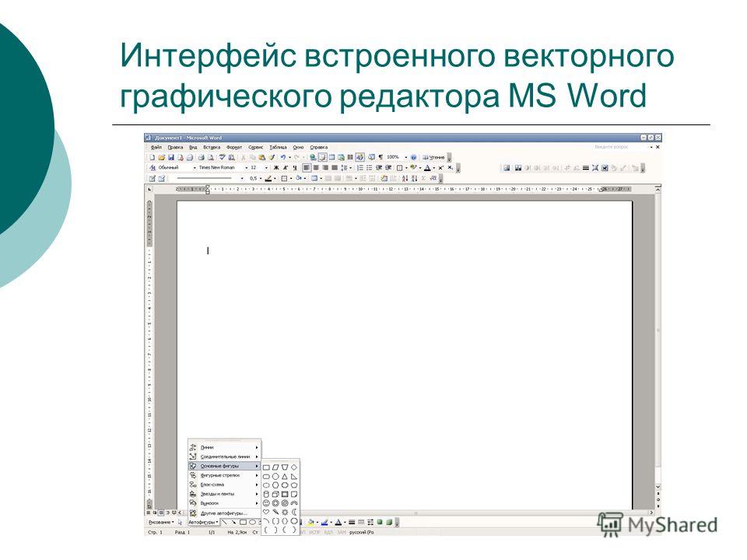Click the vertical scrollbar down arrow
The height and width of the screenshot is (560, 747).
658,487
